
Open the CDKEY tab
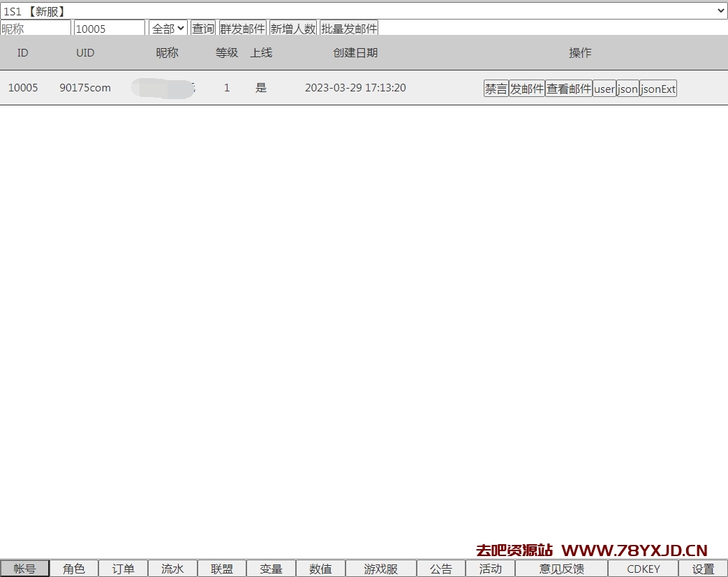click(643, 569)
